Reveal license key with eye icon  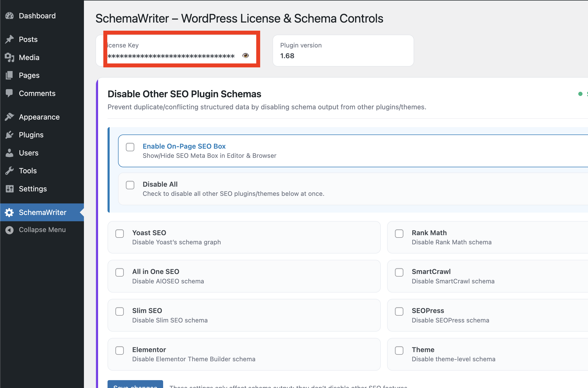coord(245,56)
